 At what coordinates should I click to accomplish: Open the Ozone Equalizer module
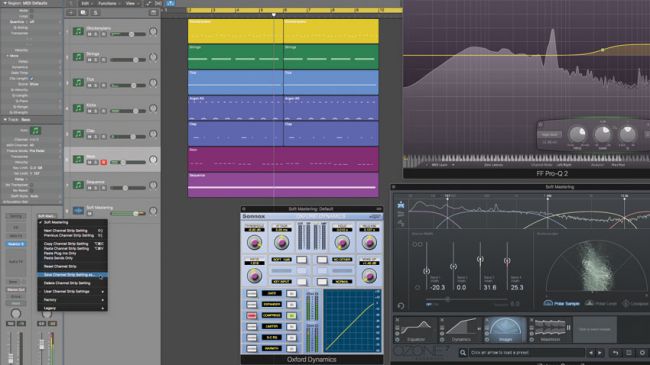tap(415, 330)
